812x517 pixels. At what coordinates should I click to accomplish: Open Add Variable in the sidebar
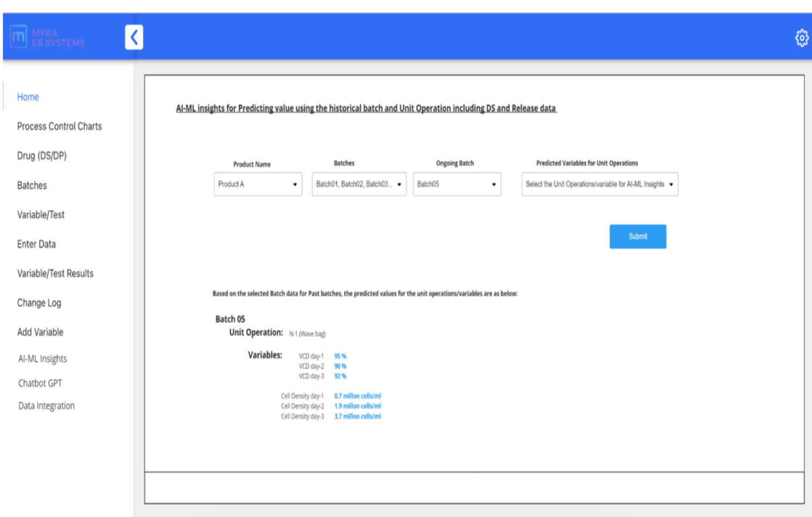click(x=41, y=332)
